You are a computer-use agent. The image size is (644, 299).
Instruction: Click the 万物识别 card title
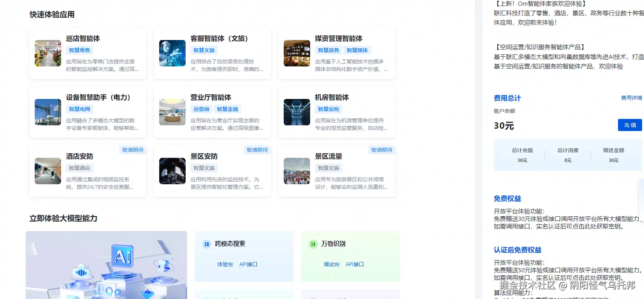point(334,244)
